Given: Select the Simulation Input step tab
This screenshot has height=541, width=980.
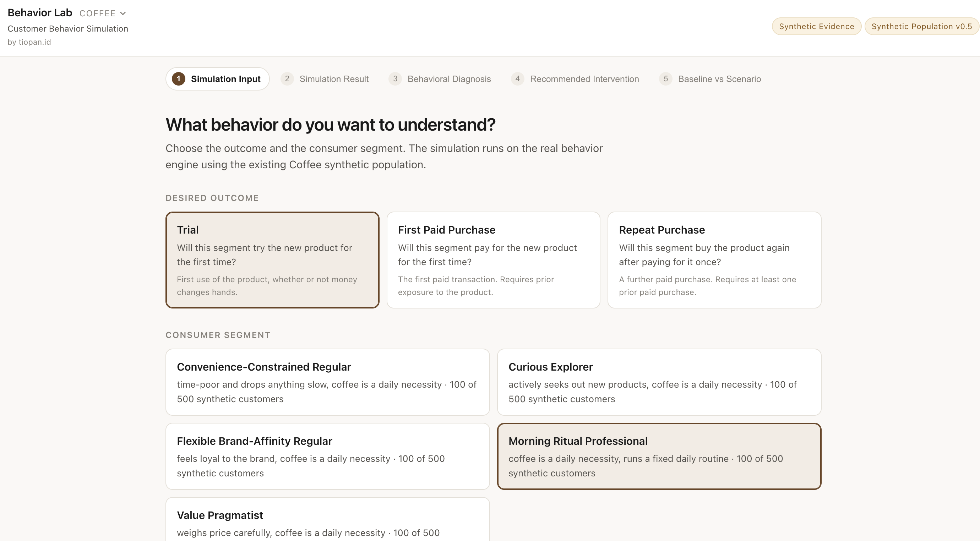Looking at the screenshot, I should 218,79.
